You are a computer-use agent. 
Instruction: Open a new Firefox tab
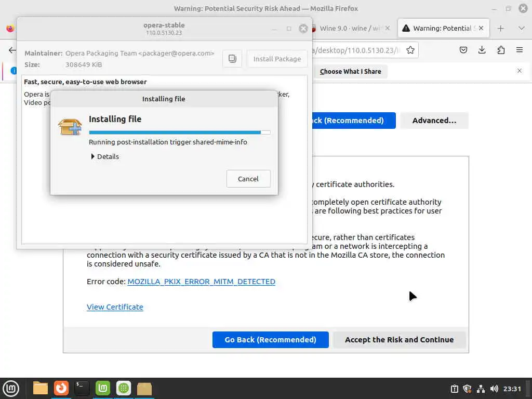pos(500,29)
